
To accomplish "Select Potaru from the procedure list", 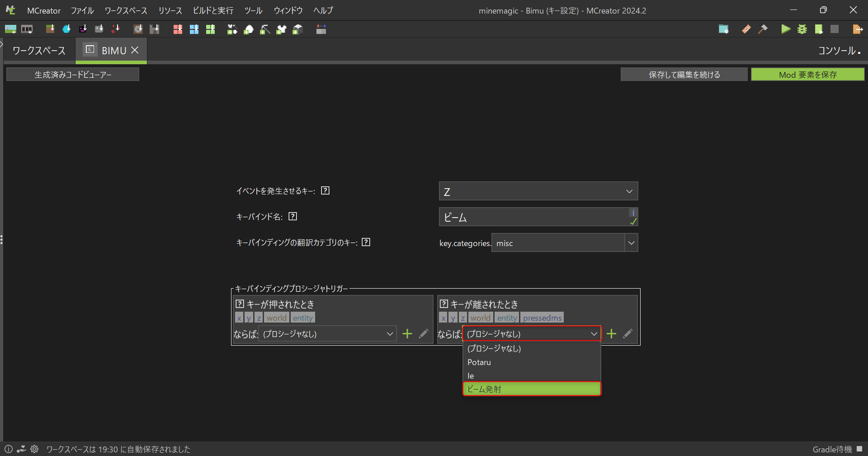I will pos(532,362).
